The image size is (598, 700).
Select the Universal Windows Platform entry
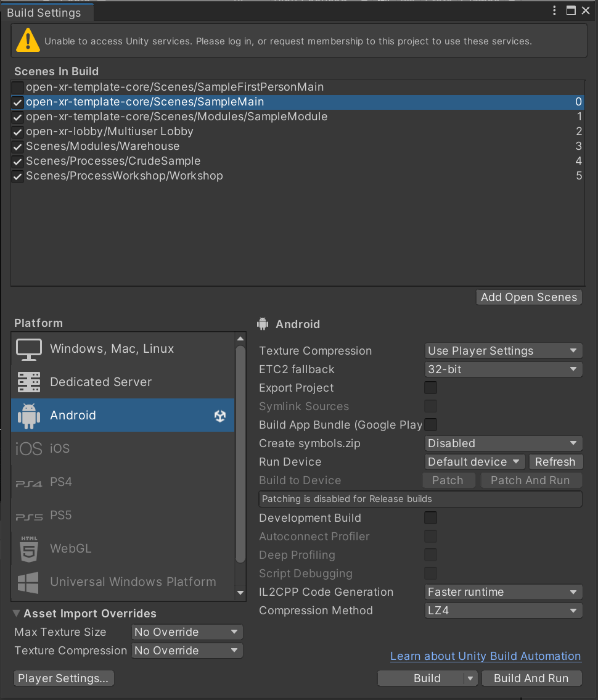123,582
